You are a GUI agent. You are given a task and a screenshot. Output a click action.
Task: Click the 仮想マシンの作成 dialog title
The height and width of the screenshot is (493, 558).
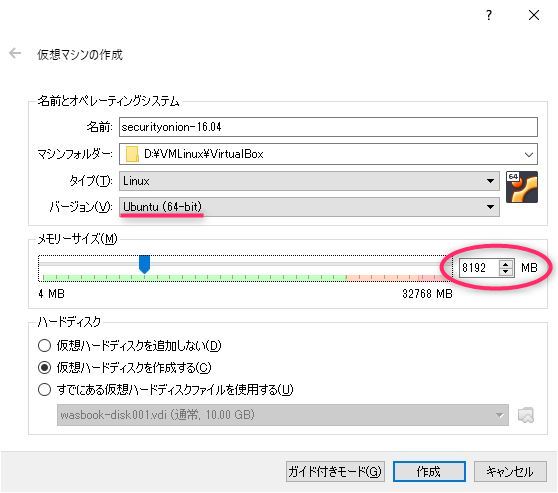[80, 54]
